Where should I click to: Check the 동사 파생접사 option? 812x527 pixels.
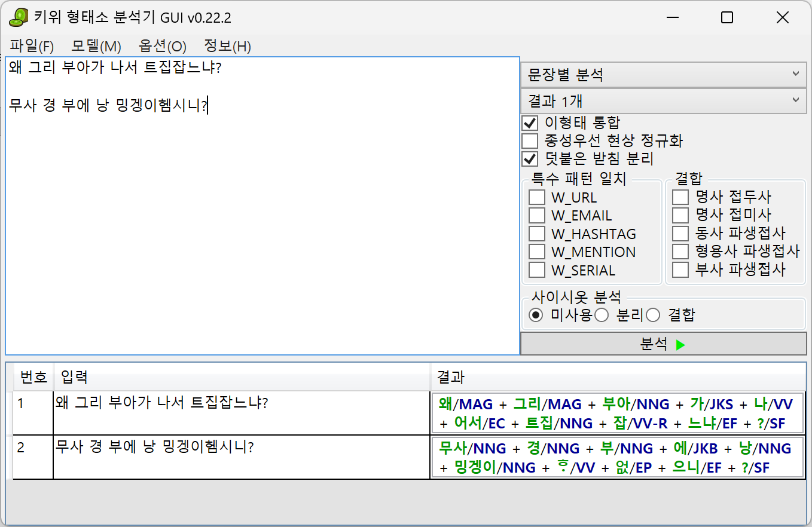[680, 234]
